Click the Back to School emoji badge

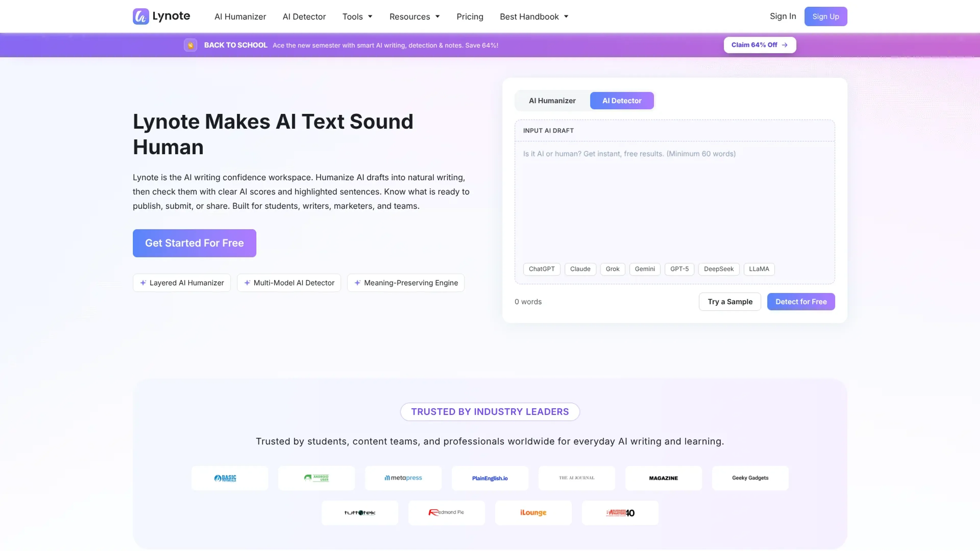pyautogui.click(x=190, y=45)
